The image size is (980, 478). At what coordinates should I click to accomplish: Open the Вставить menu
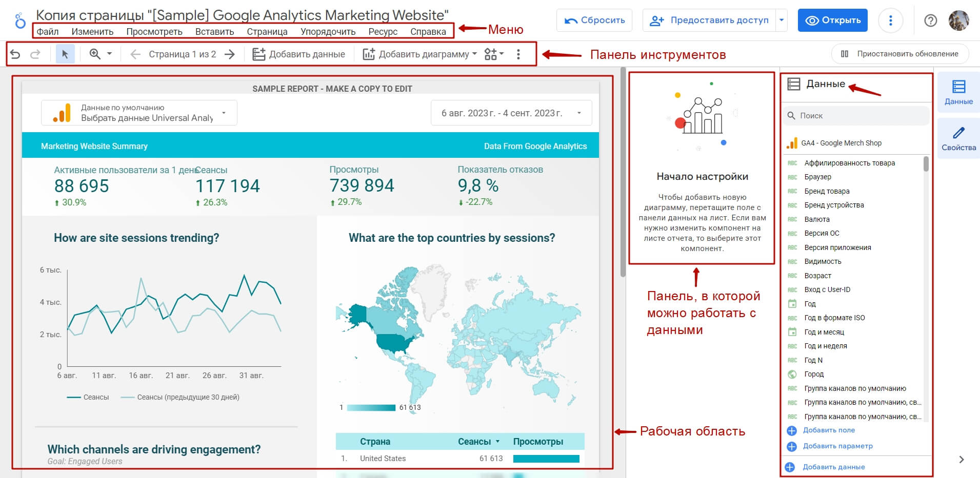(214, 31)
